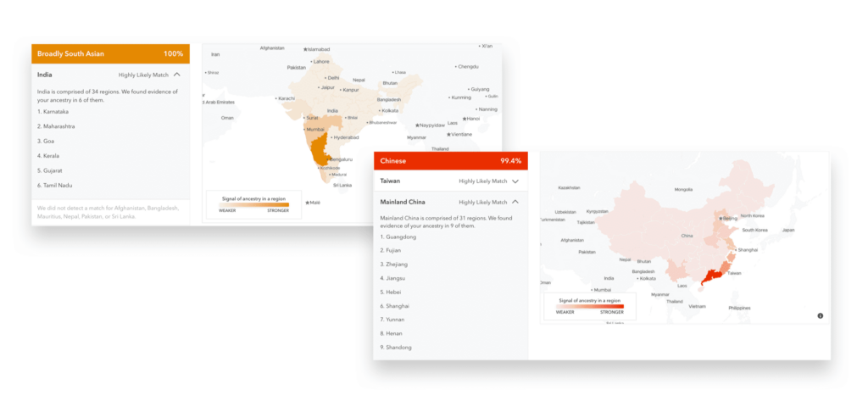
Task: Click Lhasa city label on map
Action: 399,73
